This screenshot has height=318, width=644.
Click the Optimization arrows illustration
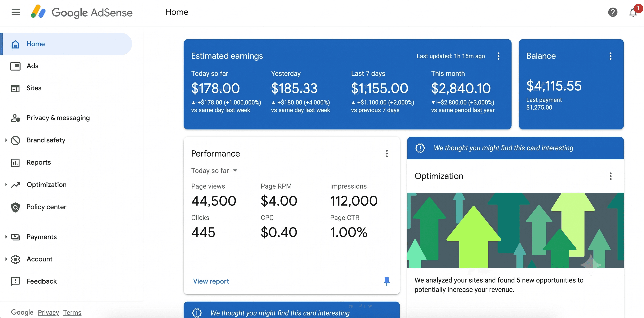515,230
